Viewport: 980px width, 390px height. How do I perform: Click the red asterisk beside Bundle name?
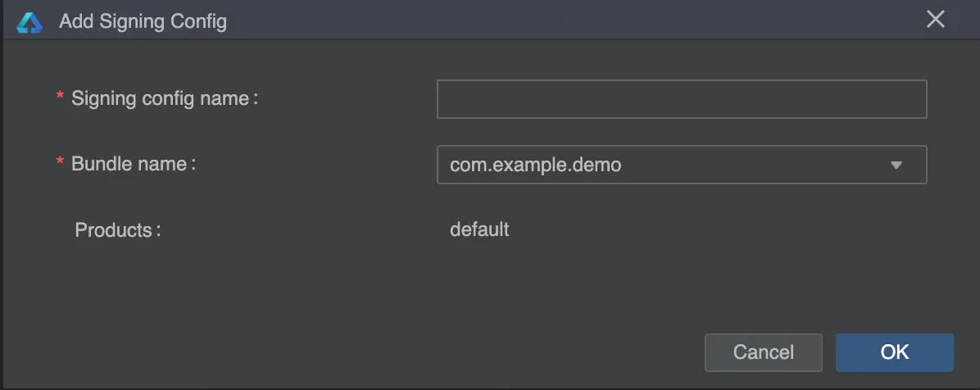(x=60, y=162)
